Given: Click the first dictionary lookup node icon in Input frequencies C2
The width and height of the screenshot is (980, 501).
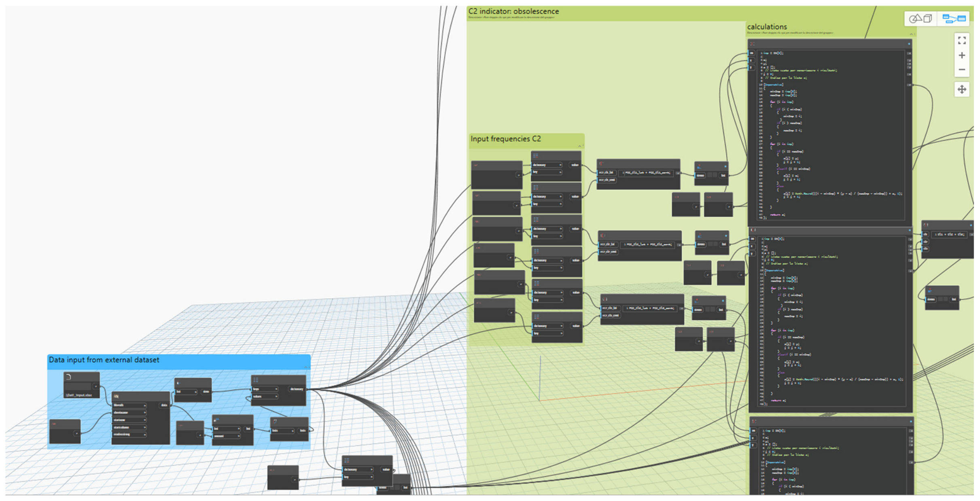Looking at the screenshot, I should tap(535, 155).
